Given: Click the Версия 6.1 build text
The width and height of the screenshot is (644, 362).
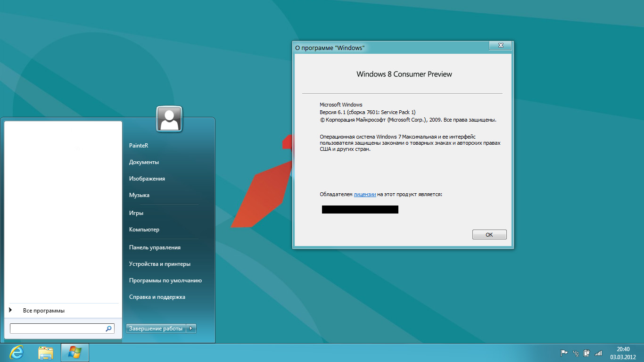Looking at the screenshot, I should click(368, 112).
